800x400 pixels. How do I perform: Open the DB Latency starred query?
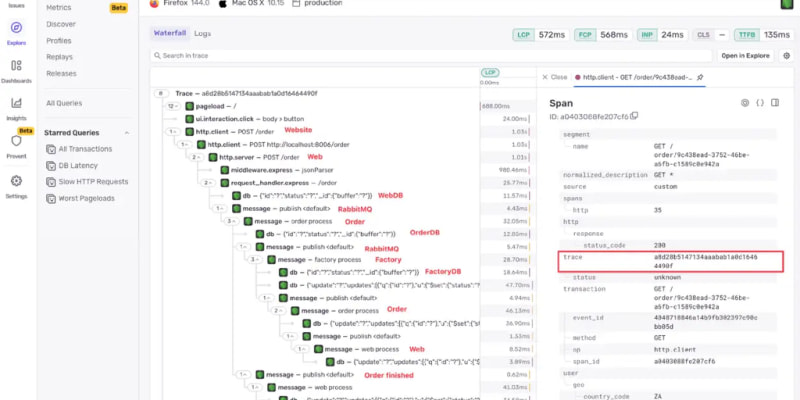[78, 165]
